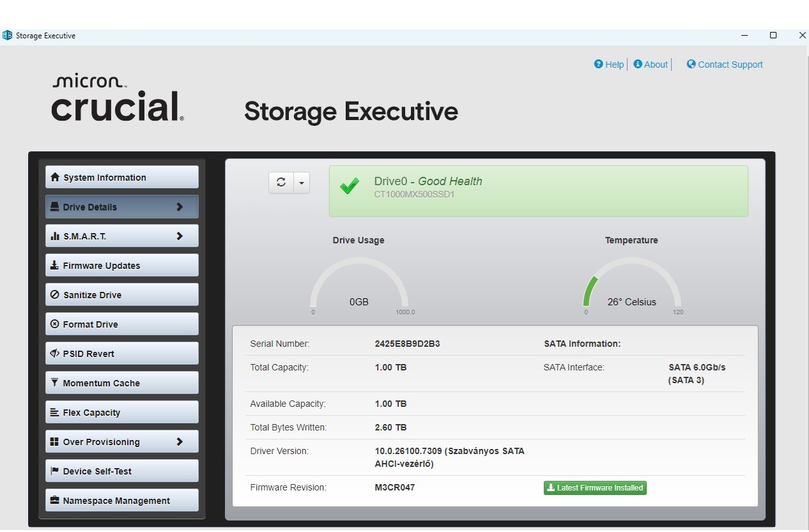Expand the Drive Details chevron arrow
809x532 pixels.
pos(180,207)
